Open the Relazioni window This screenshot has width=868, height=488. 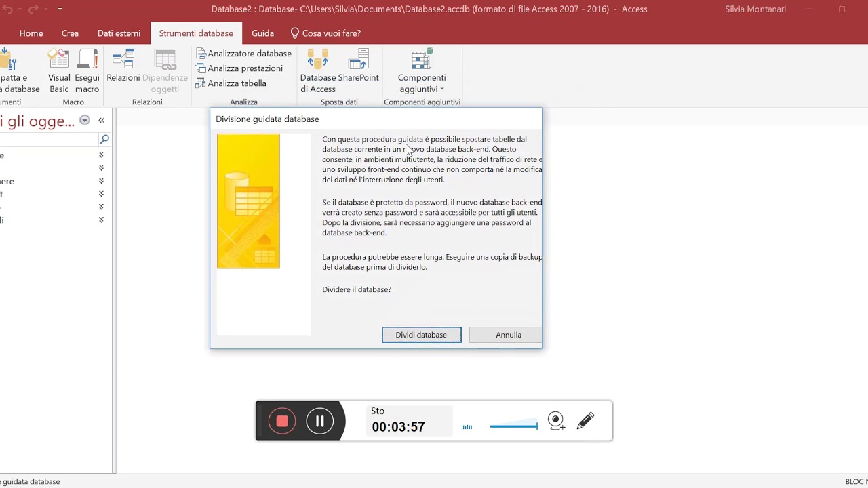pos(123,66)
